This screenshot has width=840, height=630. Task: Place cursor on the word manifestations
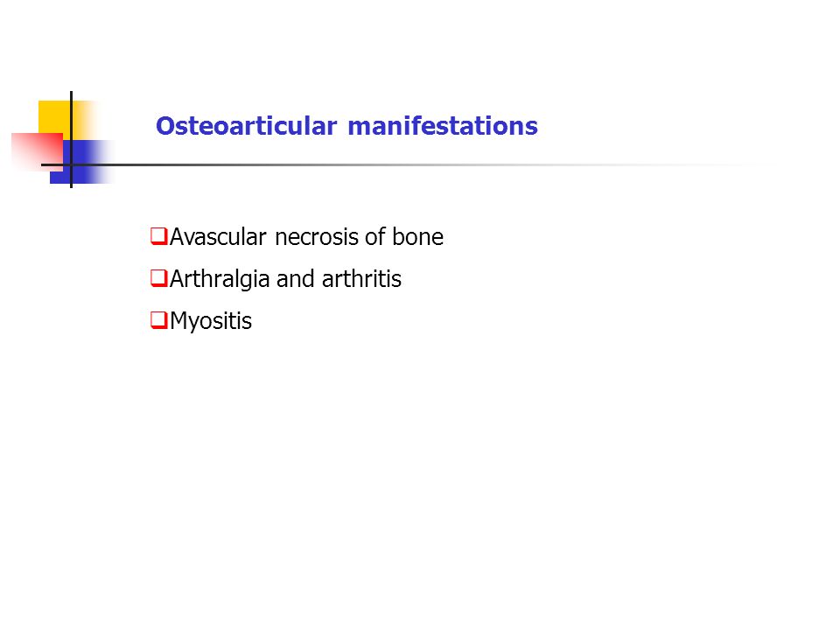tap(443, 126)
